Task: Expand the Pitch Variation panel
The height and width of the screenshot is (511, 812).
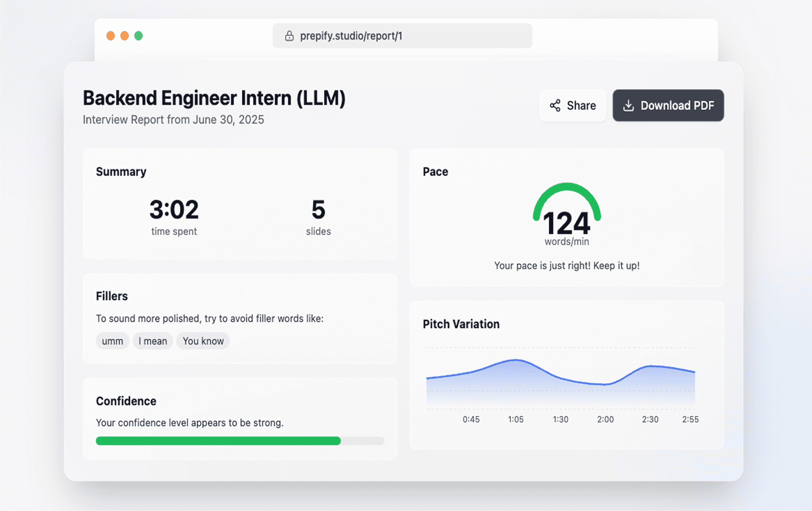Action: [461, 324]
